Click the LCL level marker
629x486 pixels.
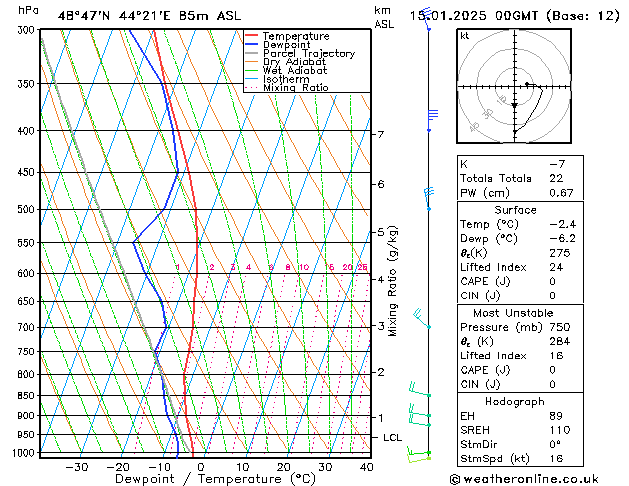coord(392,437)
